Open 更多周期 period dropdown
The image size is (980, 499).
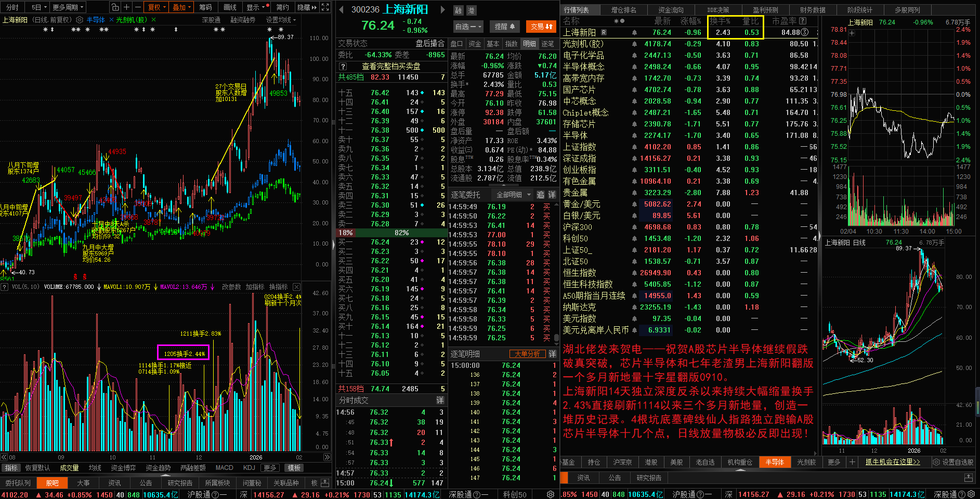tap(68, 7)
